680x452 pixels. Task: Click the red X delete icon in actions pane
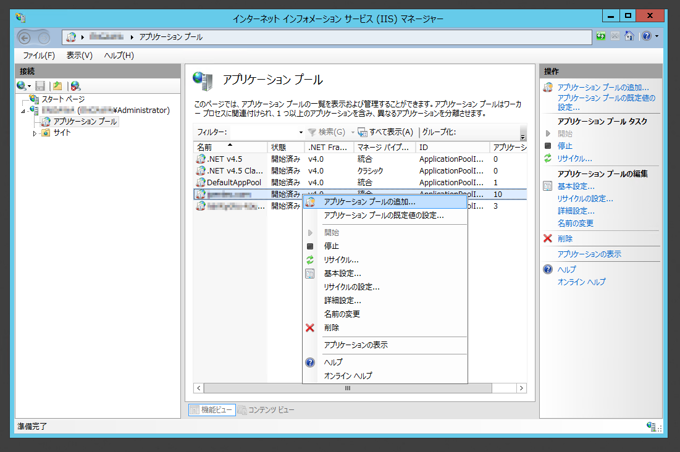(548, 238)
